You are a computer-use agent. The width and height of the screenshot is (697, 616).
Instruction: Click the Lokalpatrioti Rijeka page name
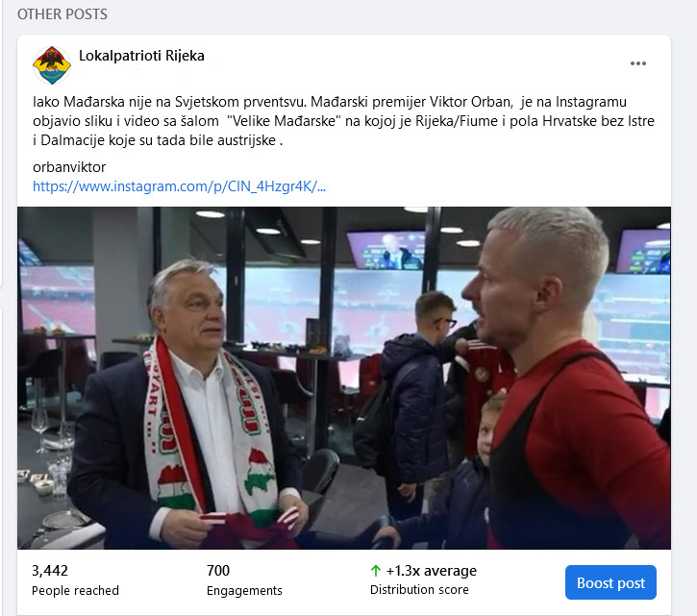point(141,56)
